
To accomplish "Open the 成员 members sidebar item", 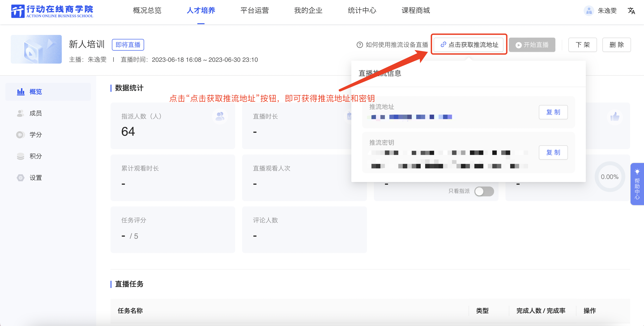I will click(36, 113).
